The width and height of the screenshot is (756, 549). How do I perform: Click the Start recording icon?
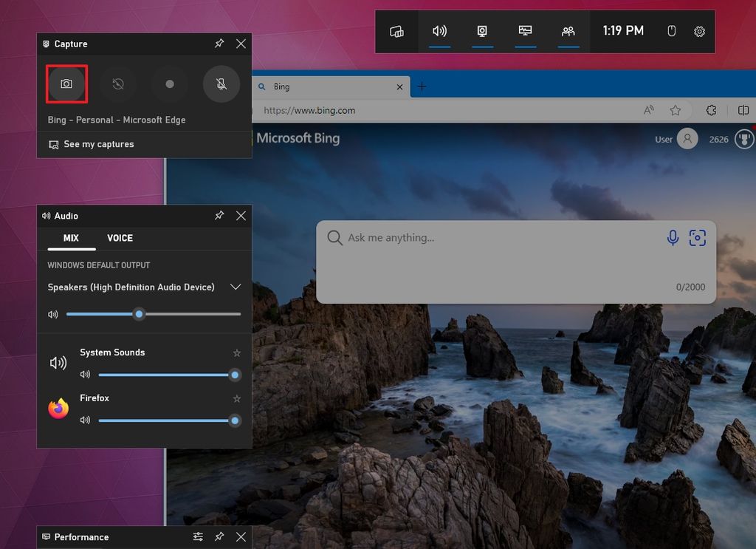point(169,83)
